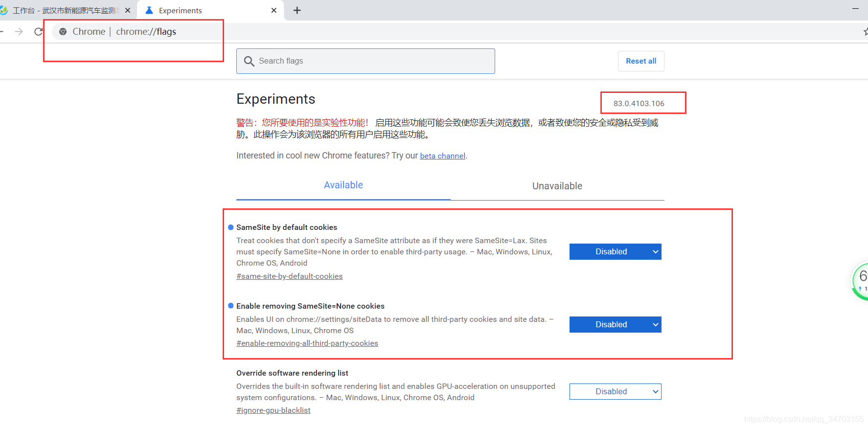This screenshot has height=428, width=868.
Task: Switch to the Experiments browser tab
Action: coord(210,10)
